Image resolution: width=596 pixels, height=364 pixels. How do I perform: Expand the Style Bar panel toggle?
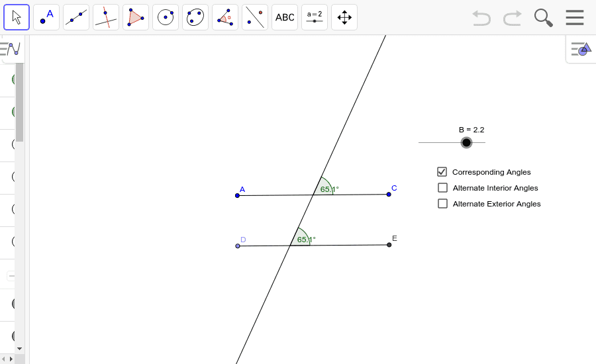[x=581, y=49]
